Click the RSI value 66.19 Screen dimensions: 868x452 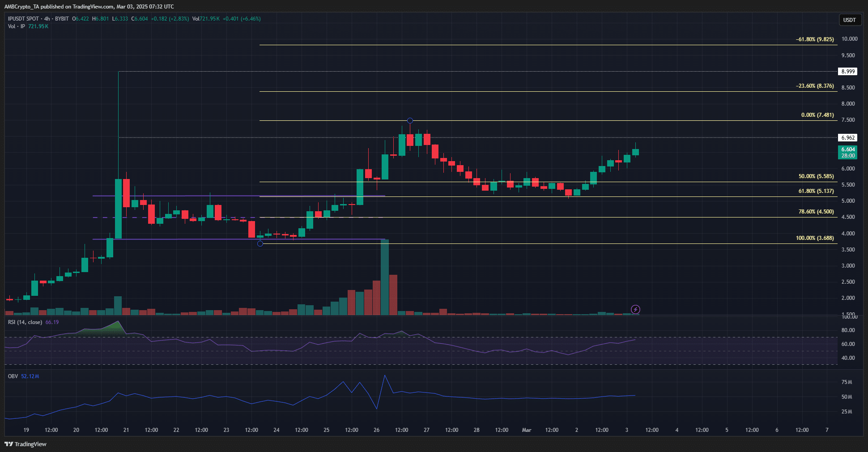(52, 322)
